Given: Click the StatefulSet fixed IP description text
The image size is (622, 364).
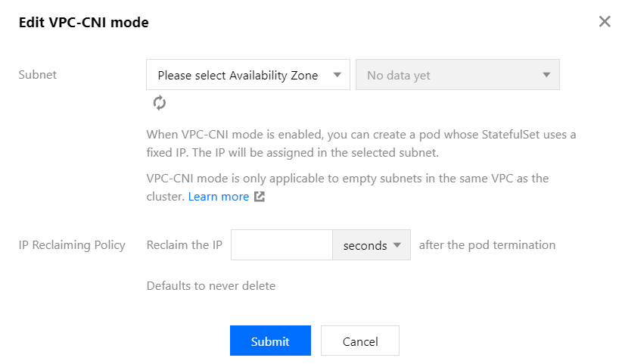Looking at the screenshot, I should [361, 144].
